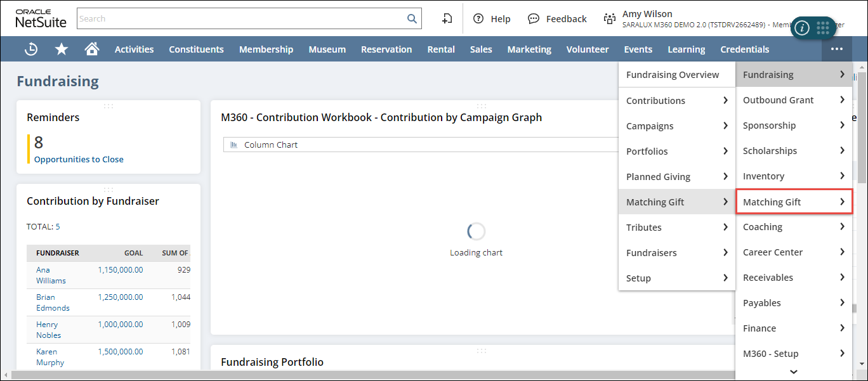Screen dimensions: 868x381
Task: Open fundraiser Ana Williams link
Action: click(51, 275)
